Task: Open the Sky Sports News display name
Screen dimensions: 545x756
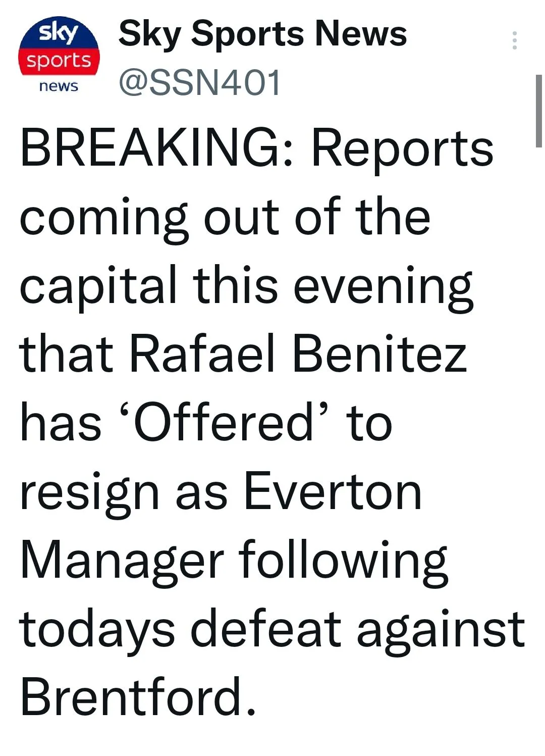Action: pyautogui.click(x=262, y=34)
